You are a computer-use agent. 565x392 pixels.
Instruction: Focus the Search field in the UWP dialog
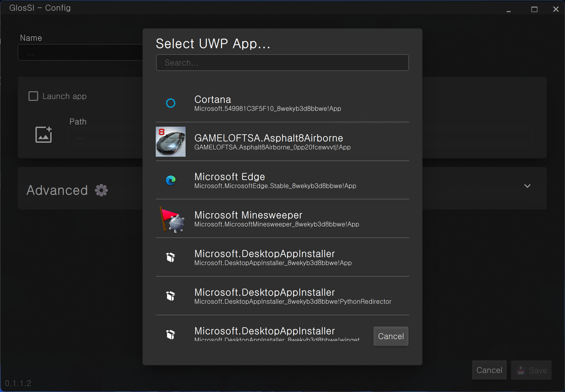[282, 63]
